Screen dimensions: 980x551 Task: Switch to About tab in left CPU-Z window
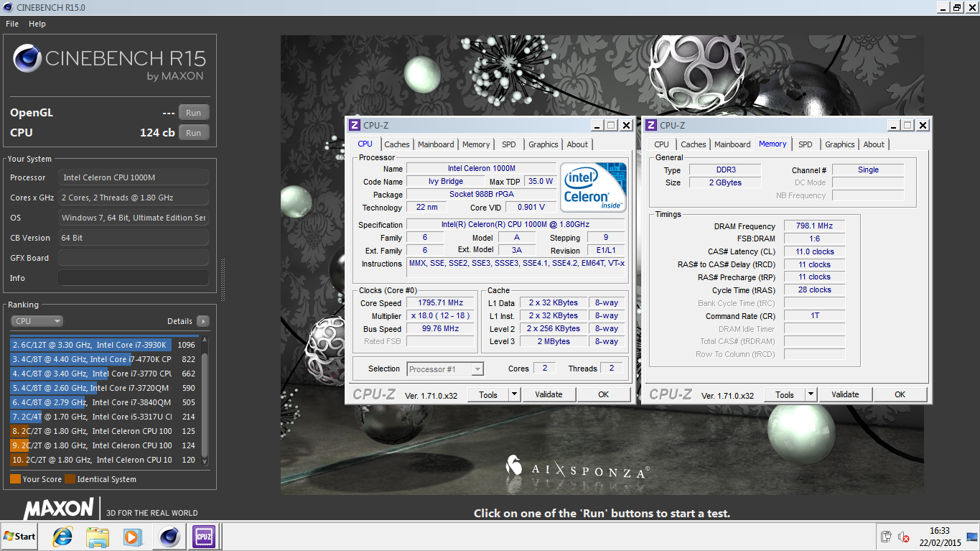pos(577,144)
